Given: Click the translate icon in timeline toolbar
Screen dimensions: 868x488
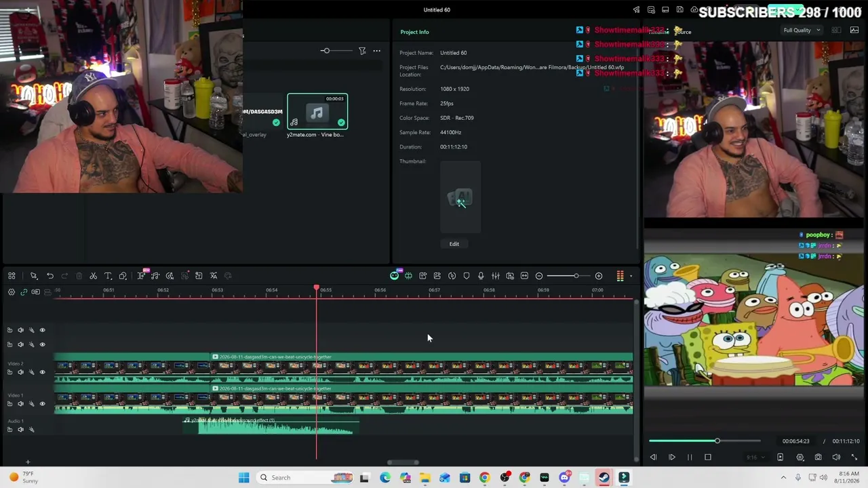Looking at the screenshot, I should coord(214,276).
